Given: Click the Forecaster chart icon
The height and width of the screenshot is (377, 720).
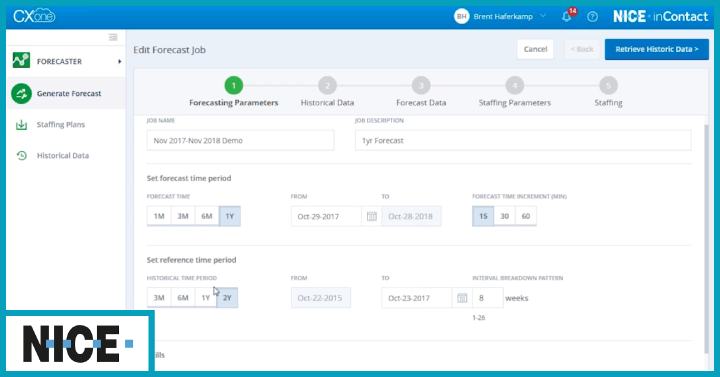Looking at the screenshot, I should [x=21, y=61].
